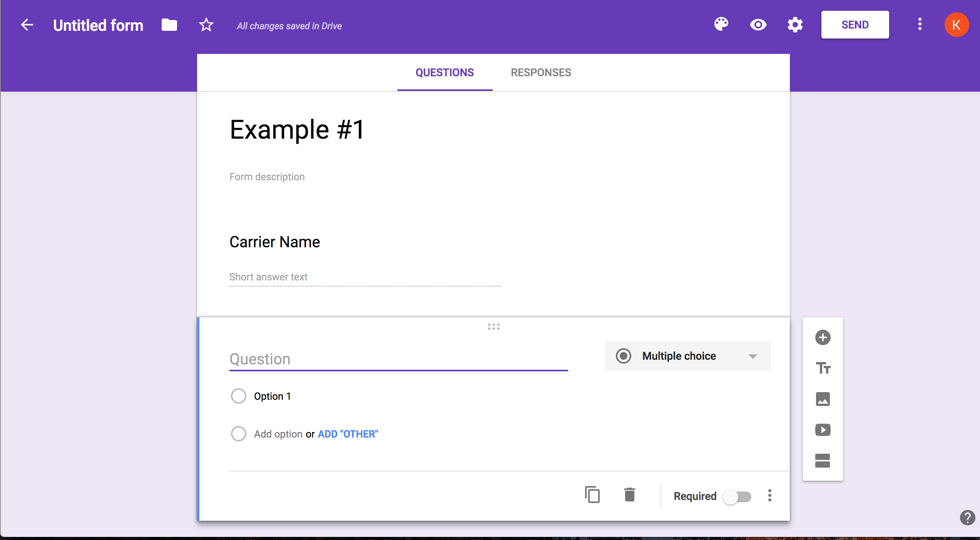This screenshot has height=540, width=980.
Task: Add a new question with plus icon
Action: click(823, 337)
